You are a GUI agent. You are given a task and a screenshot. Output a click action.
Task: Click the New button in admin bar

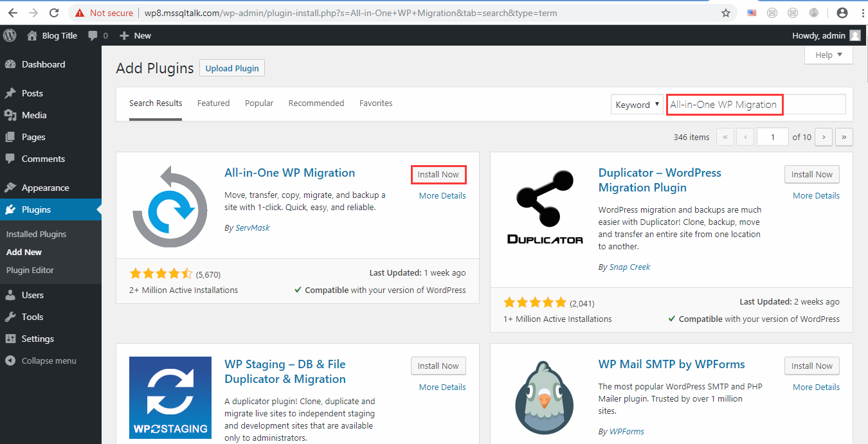(x=136, y=35)
